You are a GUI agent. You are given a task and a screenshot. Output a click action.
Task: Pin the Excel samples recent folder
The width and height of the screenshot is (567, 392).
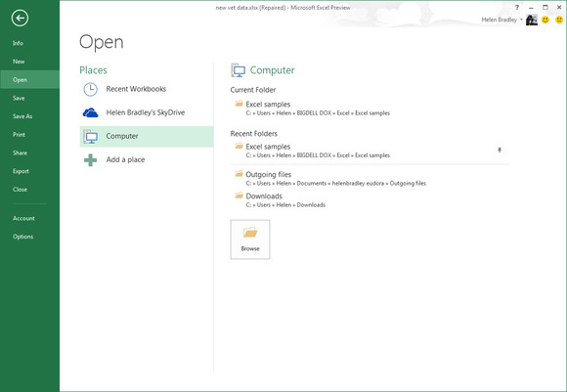click(500, 151)
